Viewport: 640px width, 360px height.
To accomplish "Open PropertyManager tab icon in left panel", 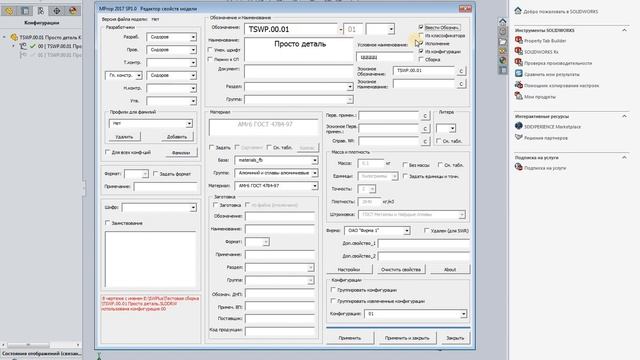I will (x=25, y=11).
